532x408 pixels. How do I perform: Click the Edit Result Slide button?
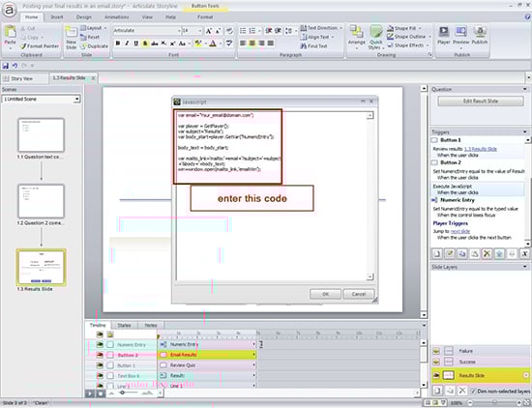point(481,102)
